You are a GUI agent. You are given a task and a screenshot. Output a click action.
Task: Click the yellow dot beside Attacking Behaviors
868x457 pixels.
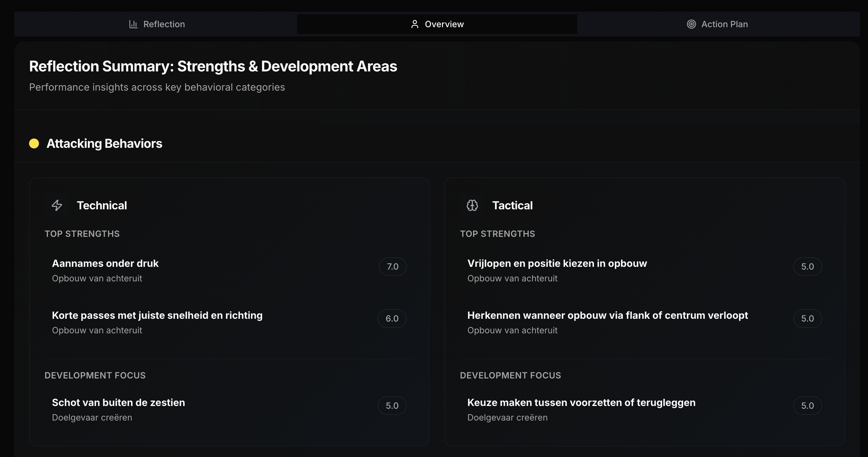(x=34, y=143)
